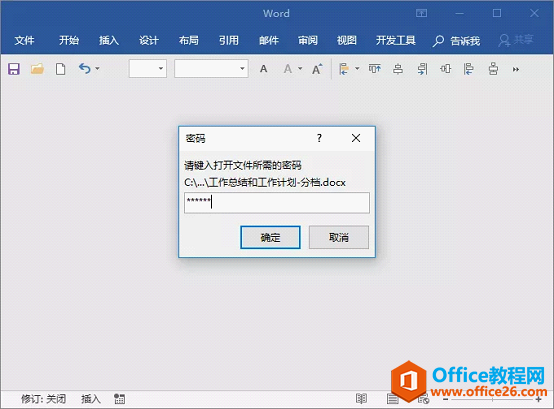
Task: Open the align objects dropdown arrow
Action: [357, 69]
